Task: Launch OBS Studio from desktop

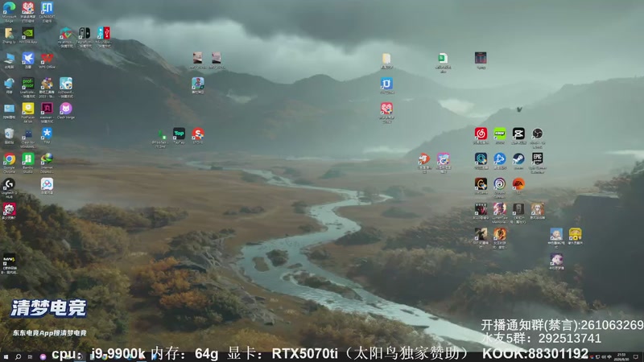Action: pyautogui.click(x=537, y=134)
